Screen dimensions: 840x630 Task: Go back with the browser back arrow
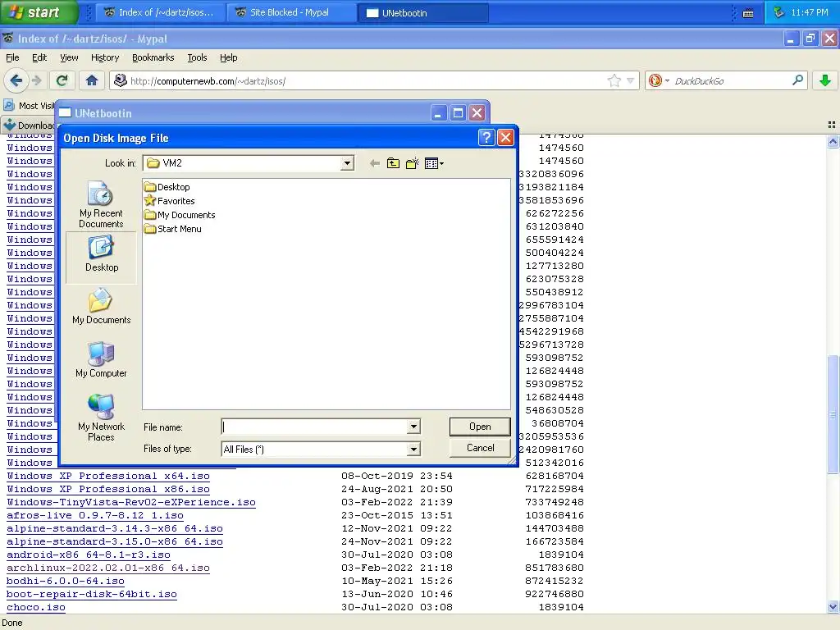coord(16,81)
